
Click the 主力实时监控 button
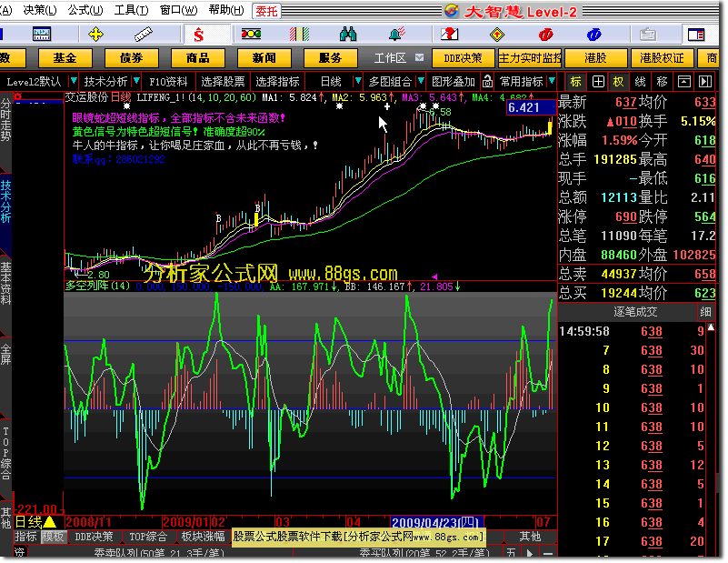click(529, 58)
